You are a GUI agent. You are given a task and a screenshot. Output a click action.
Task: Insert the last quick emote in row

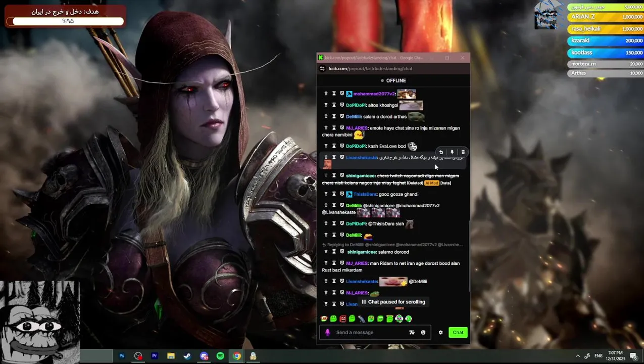[409, 318]
